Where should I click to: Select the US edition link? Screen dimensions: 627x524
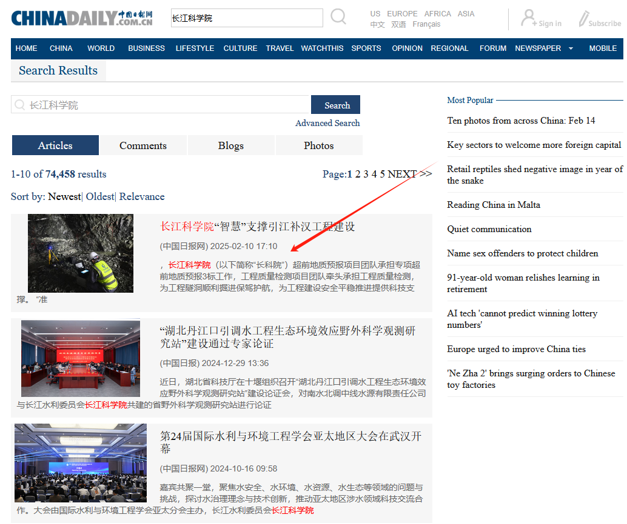[375, 14]
